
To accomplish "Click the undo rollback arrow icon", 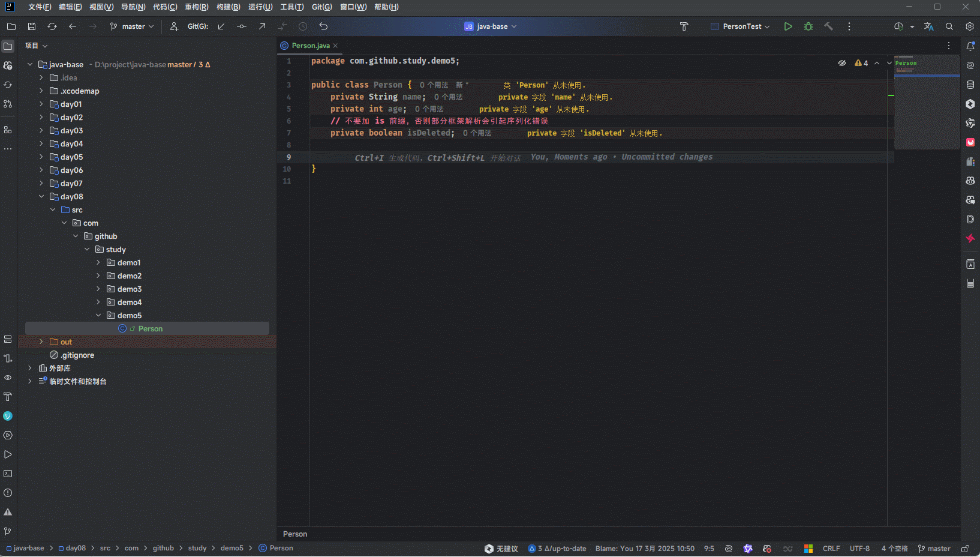I will click(323, 26).
